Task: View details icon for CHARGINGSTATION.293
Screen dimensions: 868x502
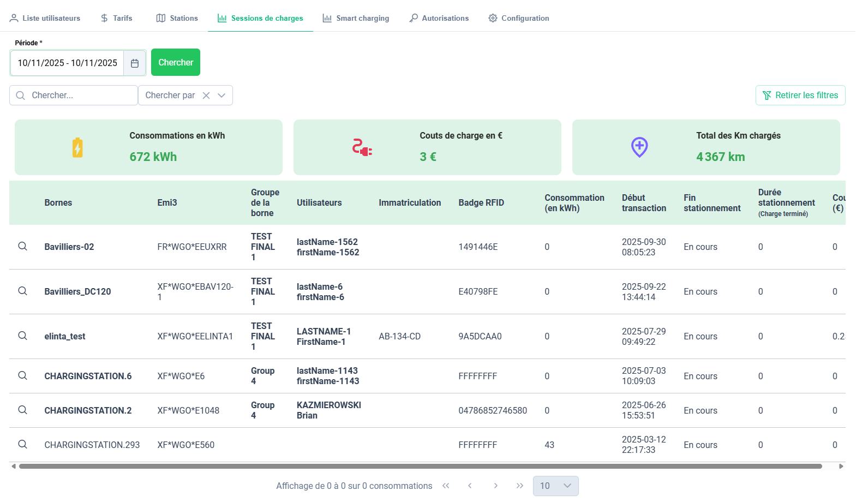Action: click(22, 445)
